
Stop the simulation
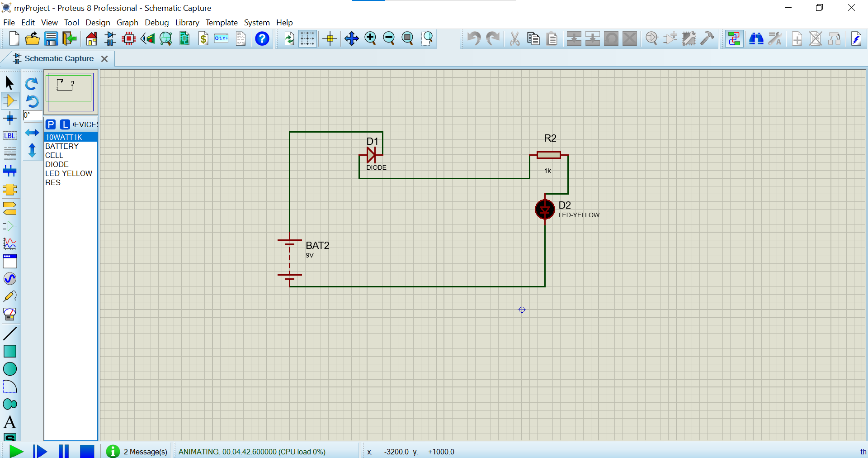click(x=87, y=451)
